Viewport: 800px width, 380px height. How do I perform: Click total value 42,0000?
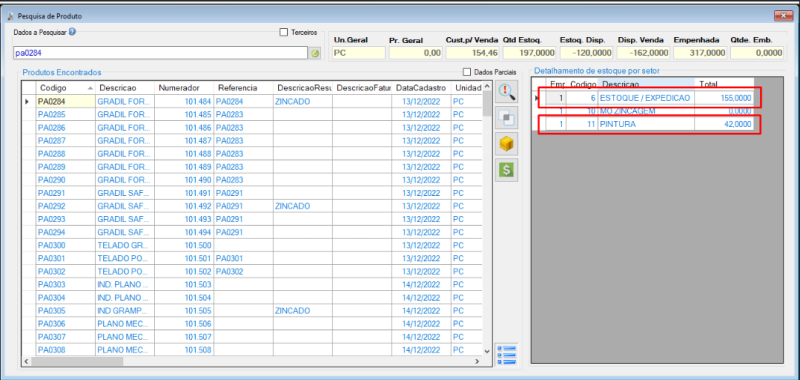tap(724, 124)
